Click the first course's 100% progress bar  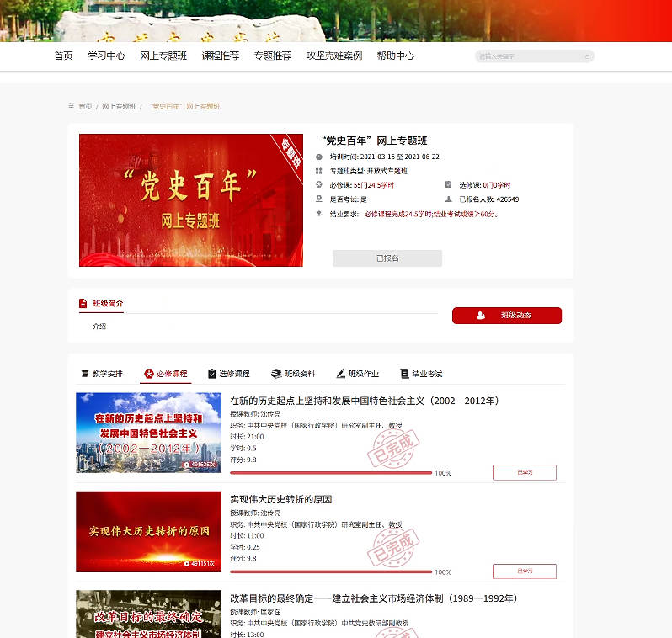(330, 473)
